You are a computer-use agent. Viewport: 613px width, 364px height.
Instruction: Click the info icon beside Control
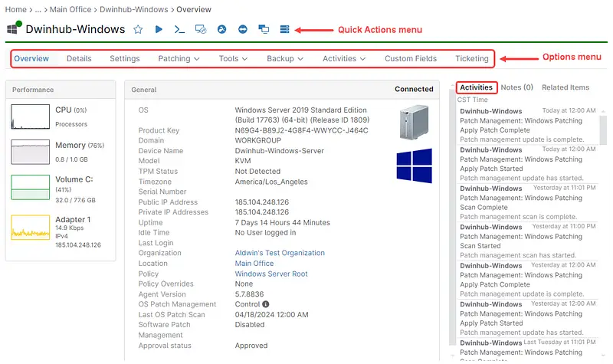pos(266,304)
